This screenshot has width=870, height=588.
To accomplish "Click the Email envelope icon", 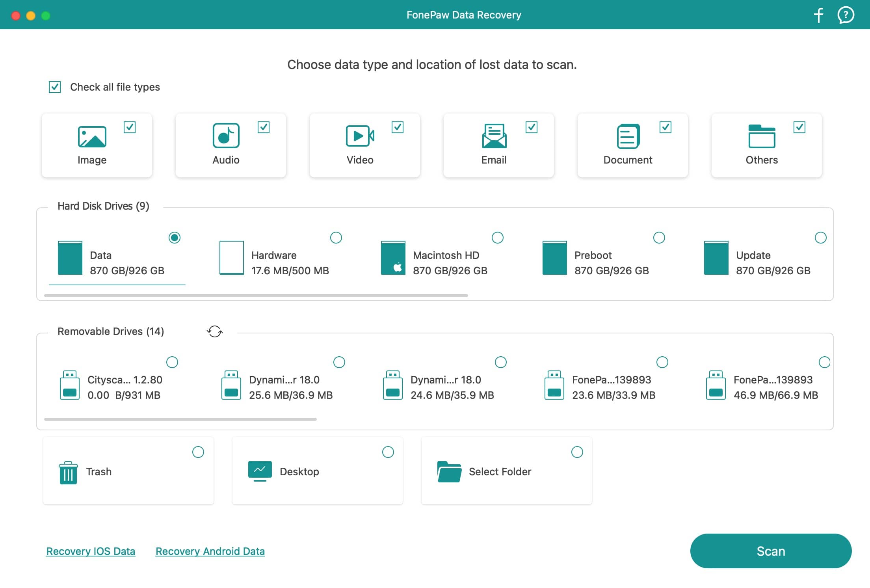I will click(494, 136).
